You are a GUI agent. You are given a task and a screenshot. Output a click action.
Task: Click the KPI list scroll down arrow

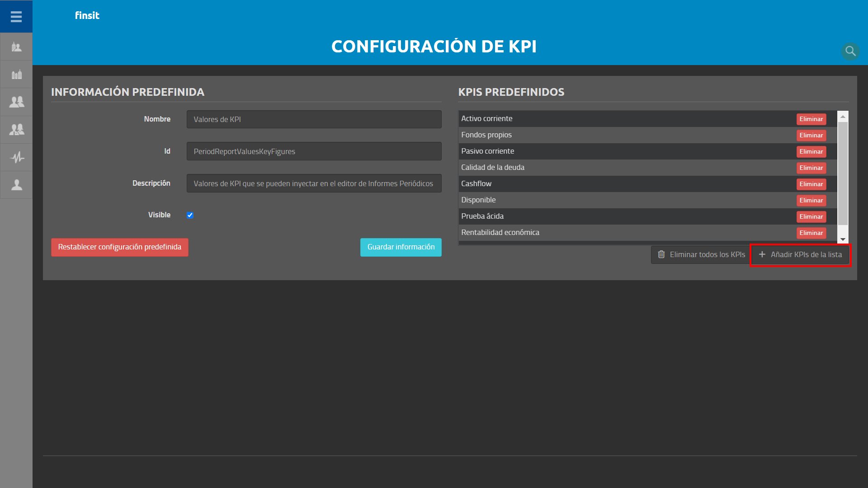pos(843,239)
